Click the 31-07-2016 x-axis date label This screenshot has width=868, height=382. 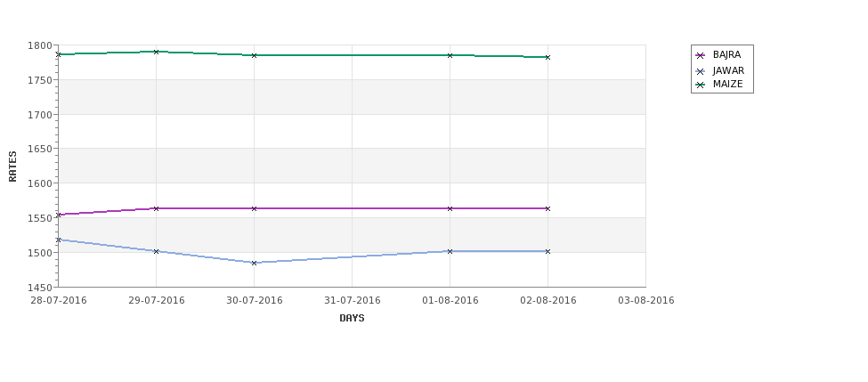coord(352,301)
